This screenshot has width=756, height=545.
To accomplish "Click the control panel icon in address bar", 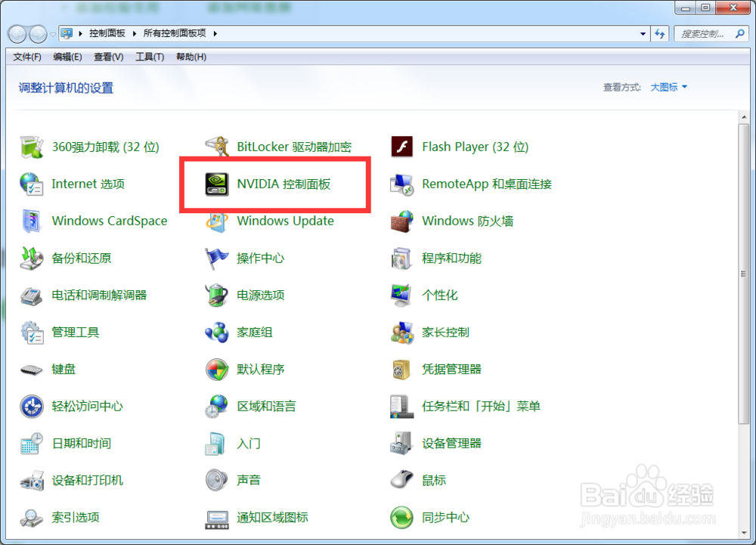I will [67, 33].
